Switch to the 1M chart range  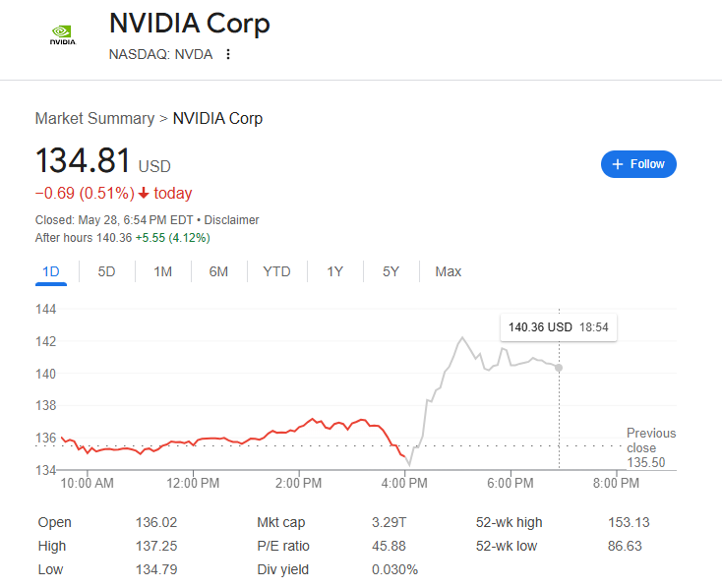coord(162,271)
